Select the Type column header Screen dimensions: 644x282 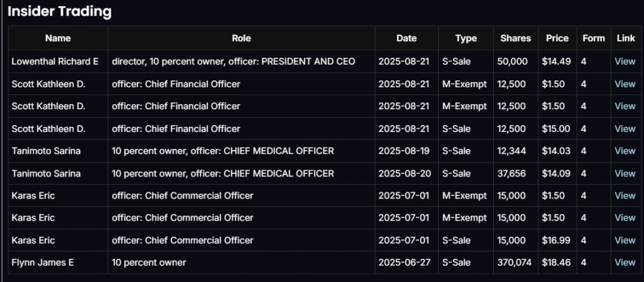click(466, 38)
